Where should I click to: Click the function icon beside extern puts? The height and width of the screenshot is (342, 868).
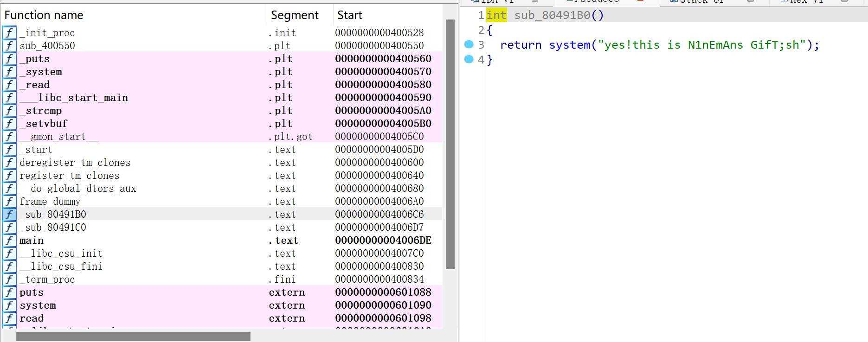(x=9, y=292)
